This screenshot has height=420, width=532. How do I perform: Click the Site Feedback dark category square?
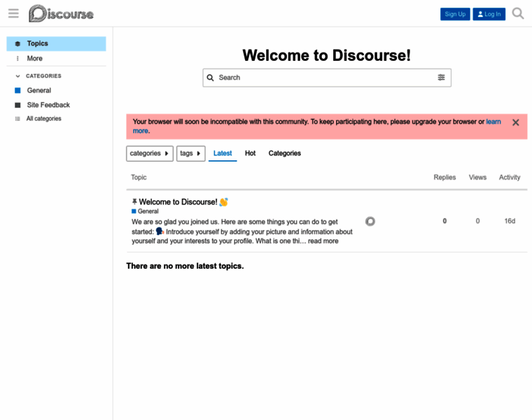[x=17, y=105]
